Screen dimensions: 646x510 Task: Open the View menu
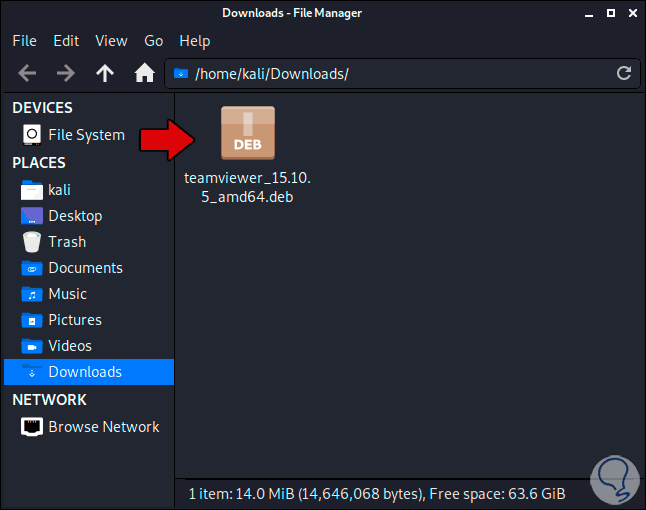point(111,41)
